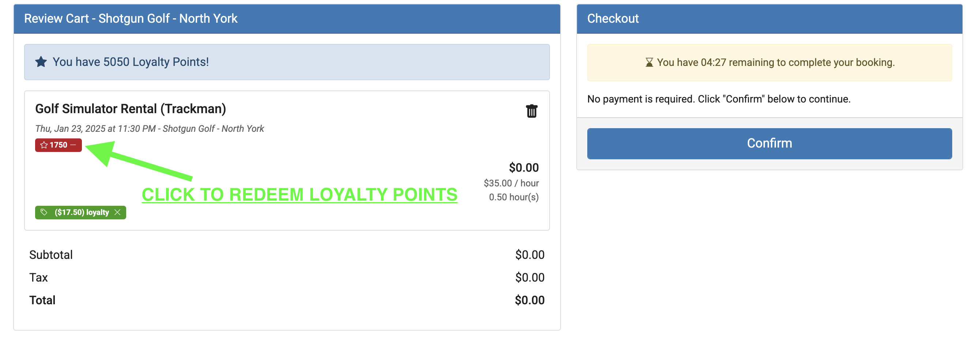The width and height of the screenshot is (980, 342).
Task: Click the tag icon on the loyalty discount
Action: [44, 212]
